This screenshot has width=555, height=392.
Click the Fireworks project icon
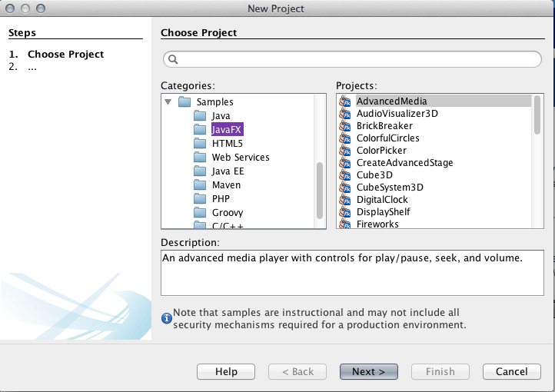click(346, 224)
